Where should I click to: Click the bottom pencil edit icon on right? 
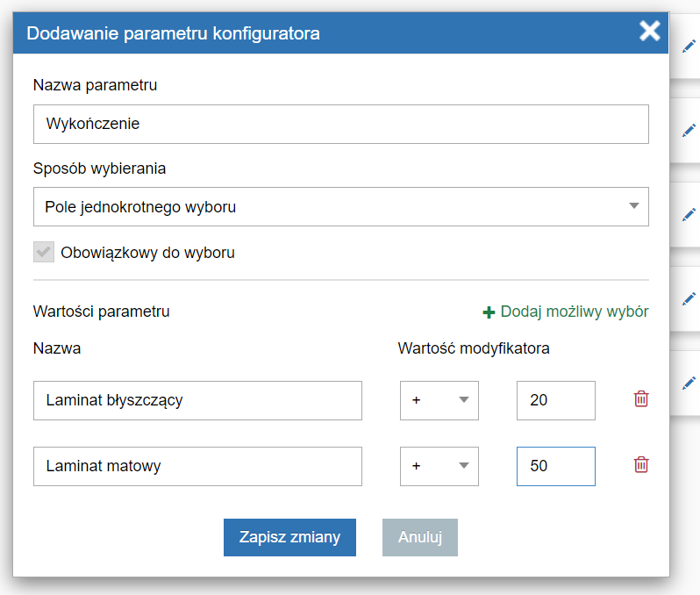pos(689,383)
